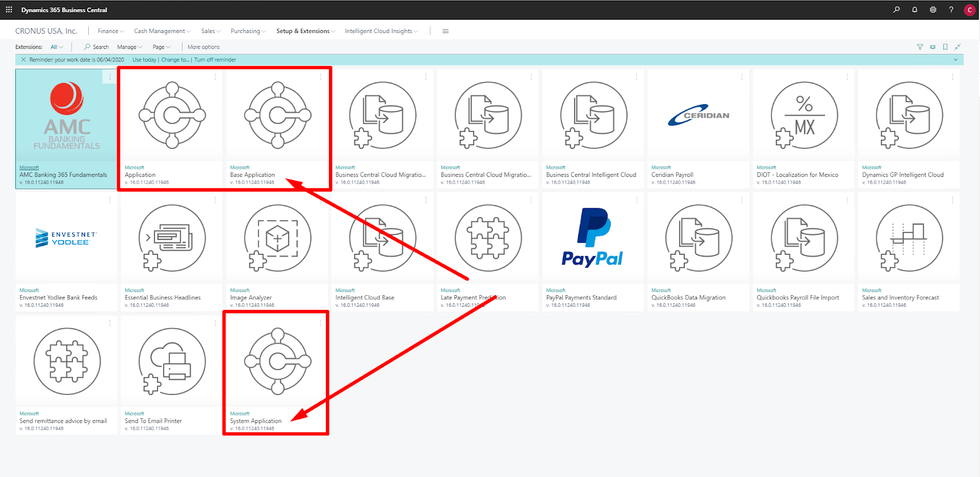Image resolution: width=980 pixels, height=477 pixels.
Task: Open the settings gear menu
Action: pos(933,10)
